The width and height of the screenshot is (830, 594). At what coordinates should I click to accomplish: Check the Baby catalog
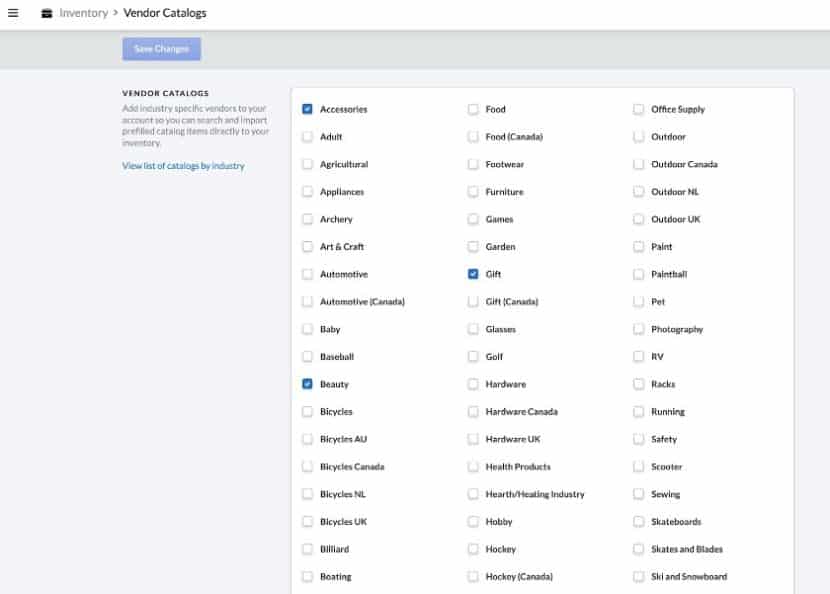309,328
